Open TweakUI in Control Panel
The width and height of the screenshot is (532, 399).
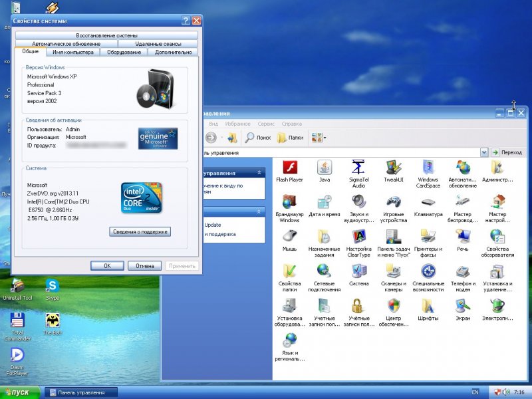394,171
